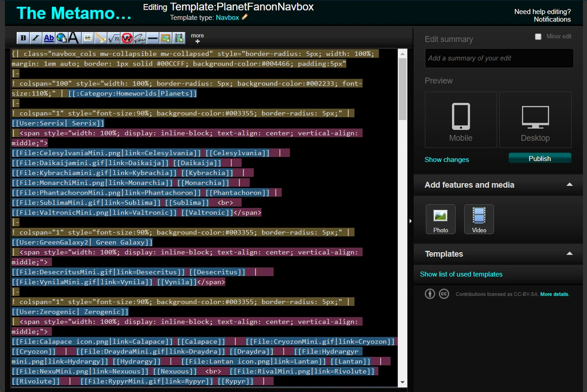Insert an internal link using the Ab icon
587x392 pixels.
(x=48, y=38)
